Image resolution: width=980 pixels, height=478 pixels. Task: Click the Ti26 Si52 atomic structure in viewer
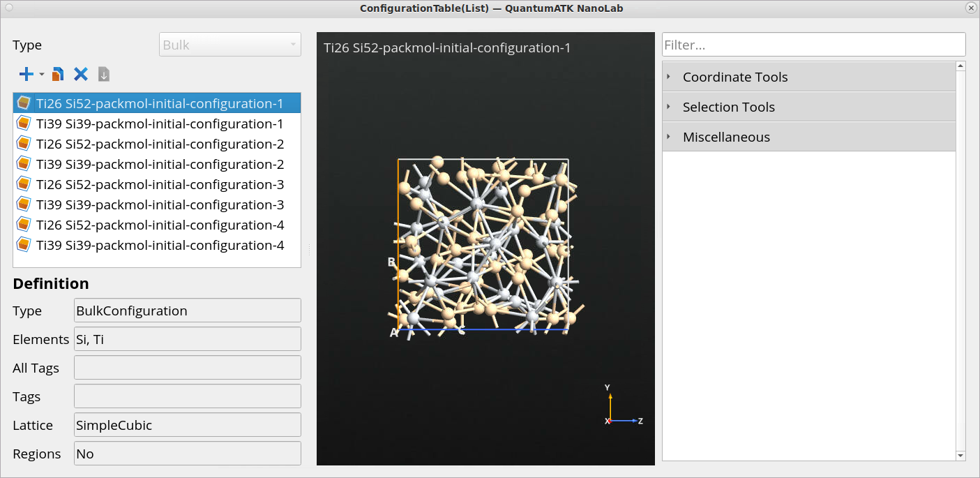(x=485, y=246)
